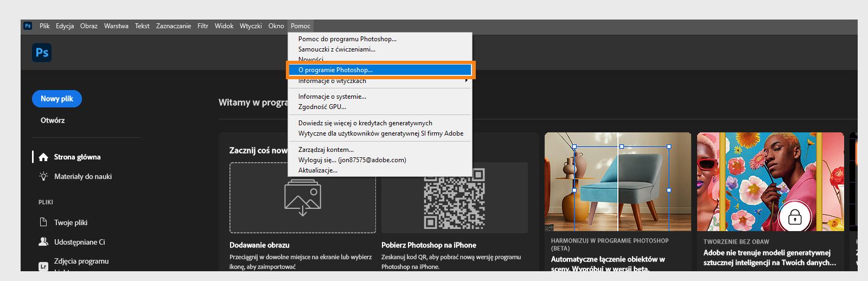Open the Tekst menu
The image size is (868, 281).
tap(142, 26)
